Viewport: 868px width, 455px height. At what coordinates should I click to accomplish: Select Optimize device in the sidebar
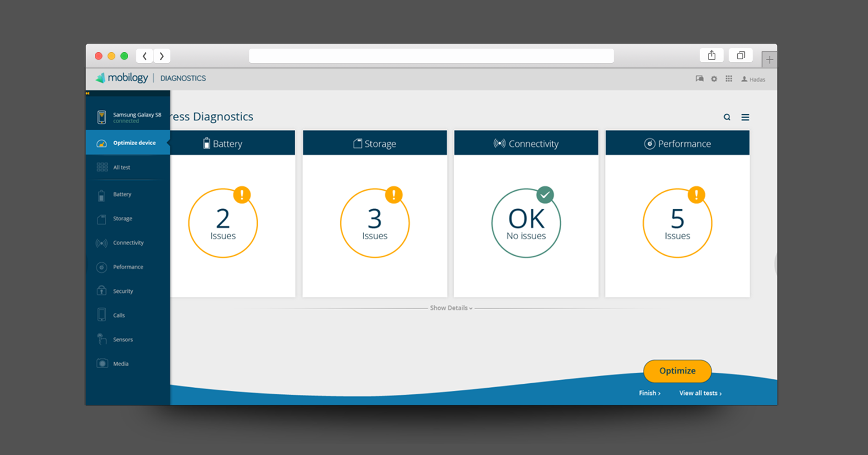tap(128, 143)
